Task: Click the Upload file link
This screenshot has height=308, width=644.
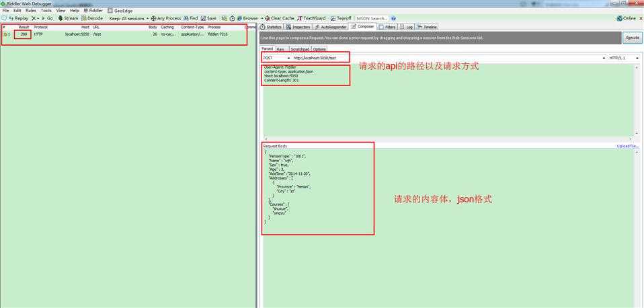Action: tap(628, 146)
